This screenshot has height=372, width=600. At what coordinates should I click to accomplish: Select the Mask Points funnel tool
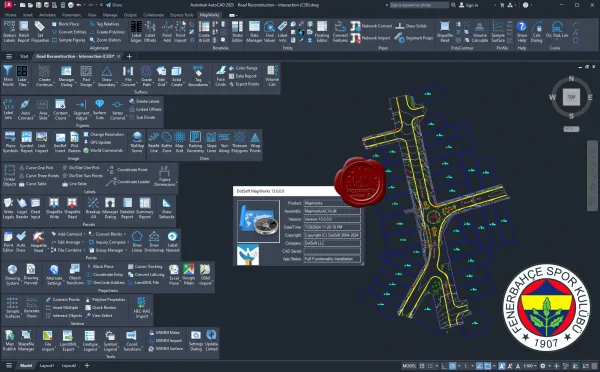tap(8, 75)
